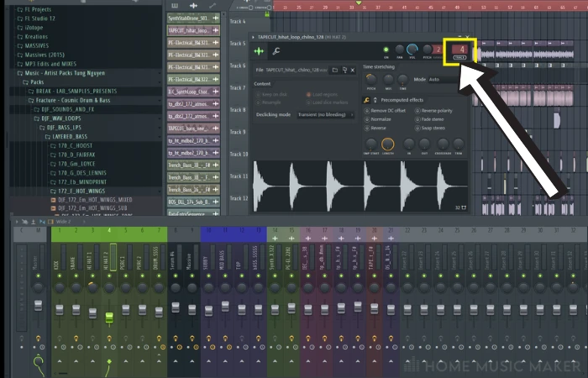Select the IEC_SynthLoop_Chor clip in picker
The image size is (588, 378).
coord(193,92)
